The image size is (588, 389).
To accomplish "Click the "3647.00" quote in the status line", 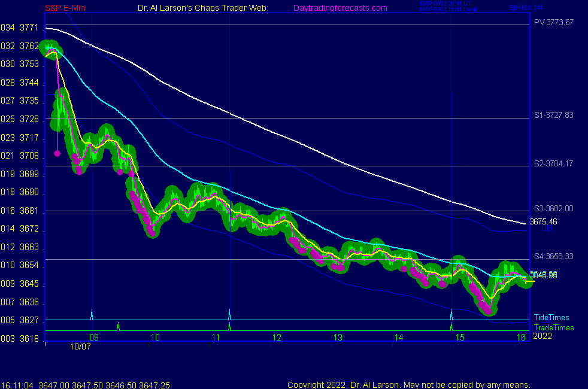I will pos(54,385).
